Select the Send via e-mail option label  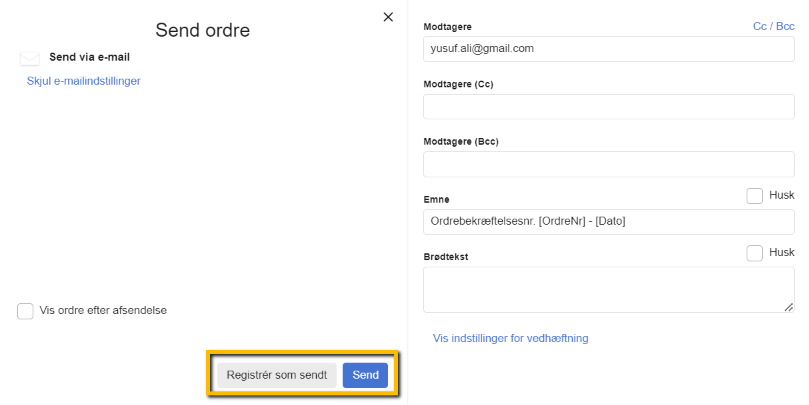pos(89,57)
